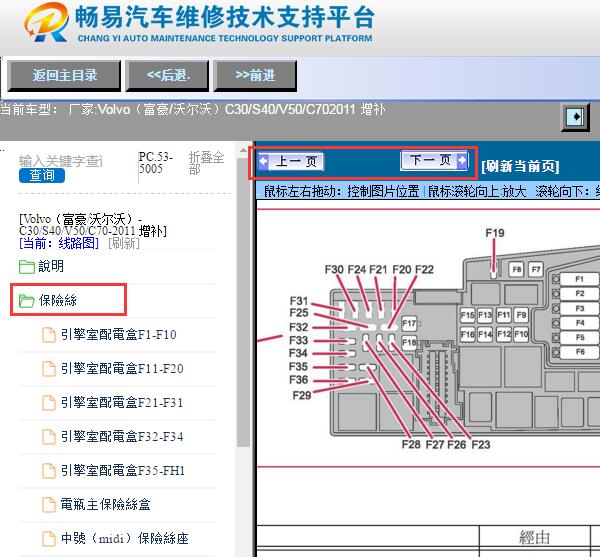Open 引擎室配電盒F1-F10 document
The height and width of the screenshot is (557, 600).
click(x=118, y=335)
